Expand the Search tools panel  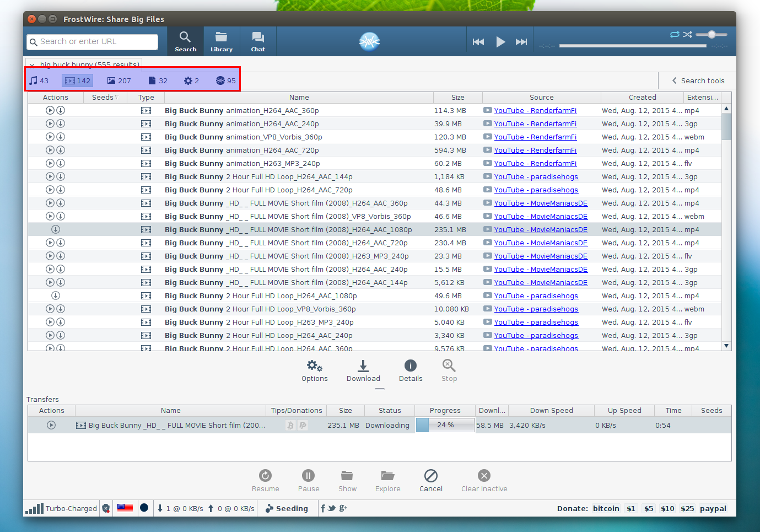coord(698,80)
